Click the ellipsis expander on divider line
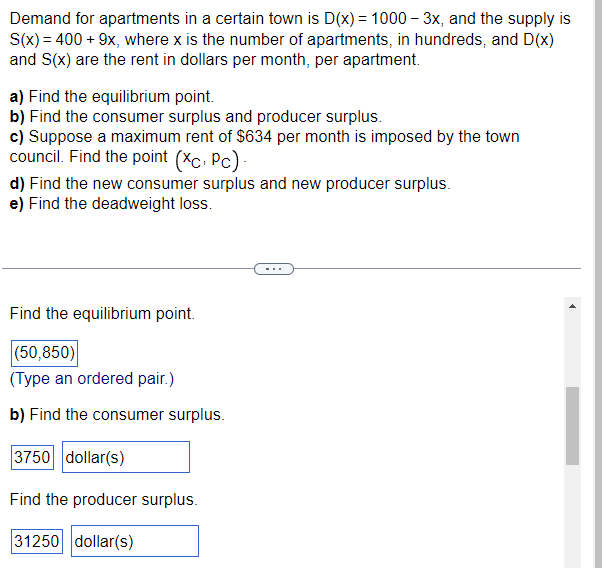The image size is (602, 568). (274, 269)
